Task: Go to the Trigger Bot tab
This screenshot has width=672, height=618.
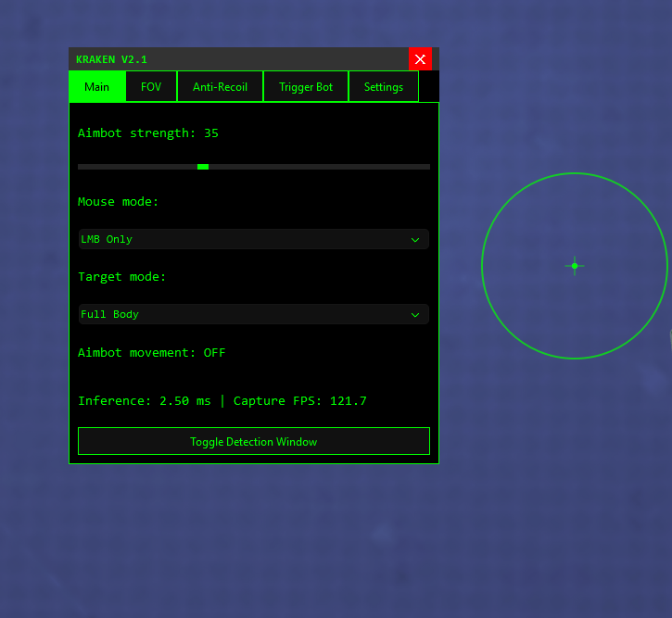Action: tap(306, 87)
